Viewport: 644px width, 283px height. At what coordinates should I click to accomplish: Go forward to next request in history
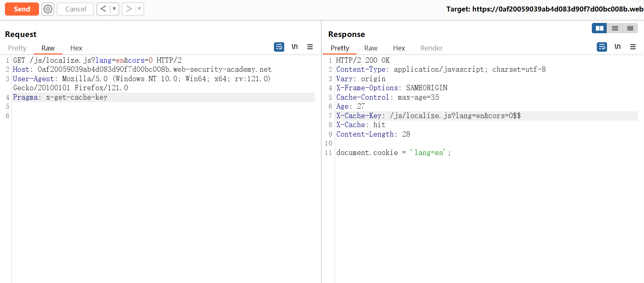129,9
